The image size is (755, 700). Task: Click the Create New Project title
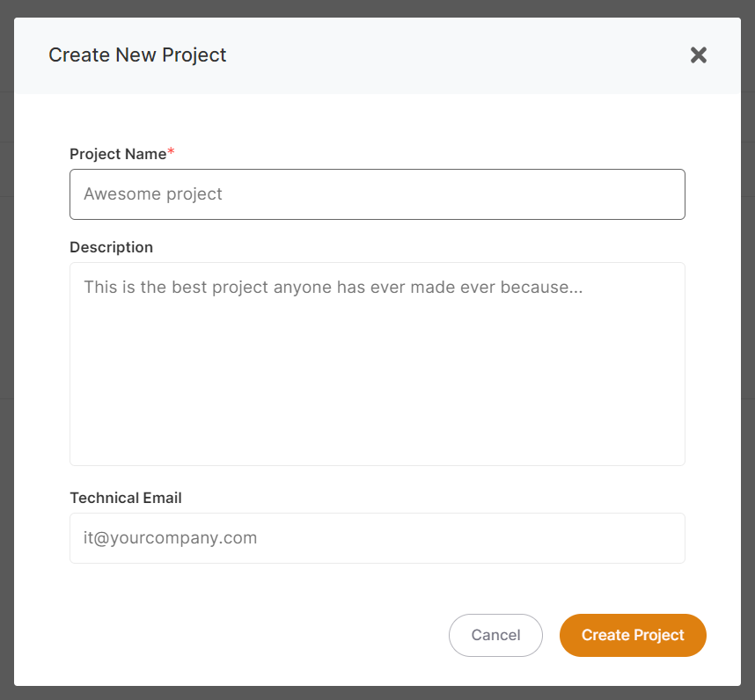(137, 55)
